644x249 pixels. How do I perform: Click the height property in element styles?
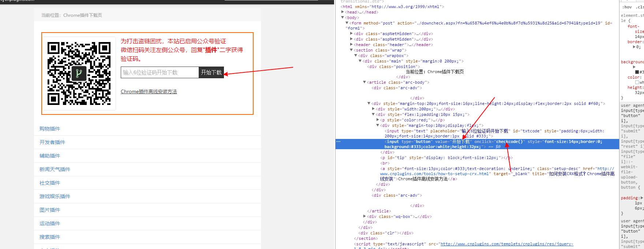[x=634, y=87]
